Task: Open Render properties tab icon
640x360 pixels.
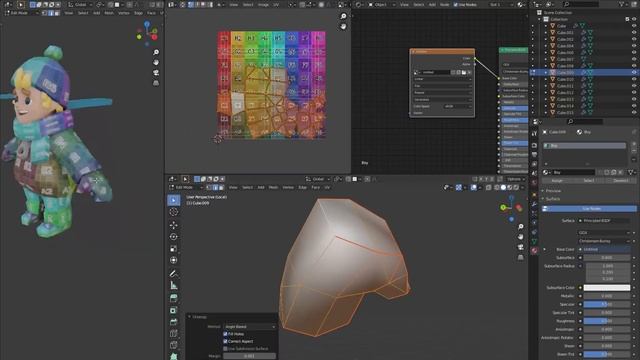Action: (x=534, y=145)
